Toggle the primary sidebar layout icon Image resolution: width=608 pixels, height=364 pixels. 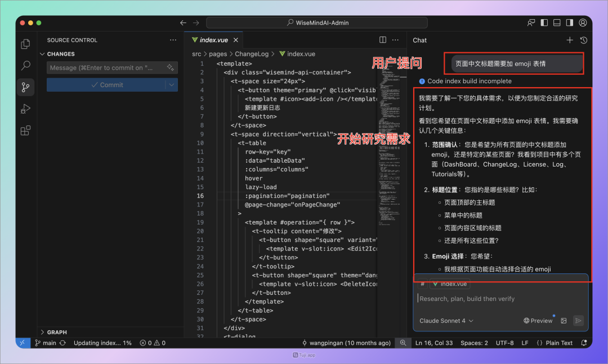(543, 23)
